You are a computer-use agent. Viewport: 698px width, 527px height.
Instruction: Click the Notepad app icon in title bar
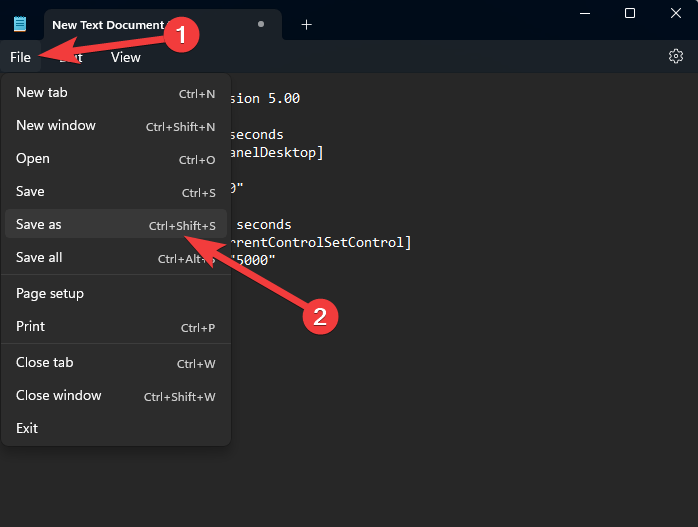20,24
